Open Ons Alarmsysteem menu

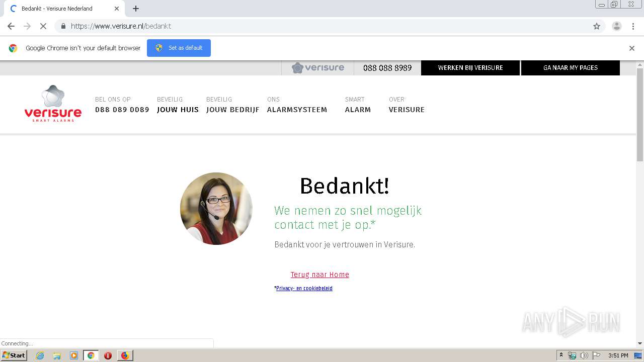click(x=297, y=105)
